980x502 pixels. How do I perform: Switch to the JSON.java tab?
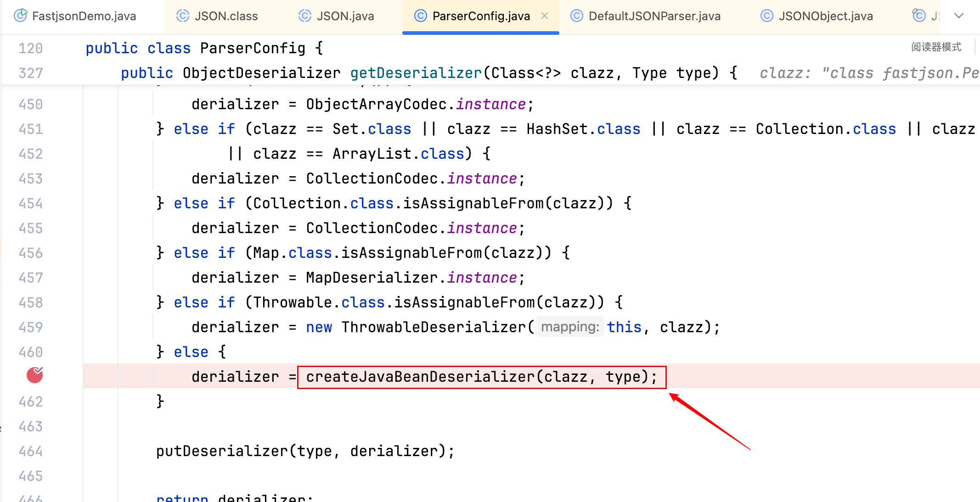[x=345, y=16]
